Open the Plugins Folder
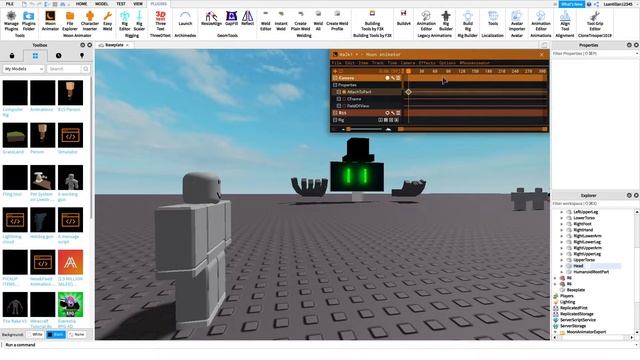 pos(29,21)
